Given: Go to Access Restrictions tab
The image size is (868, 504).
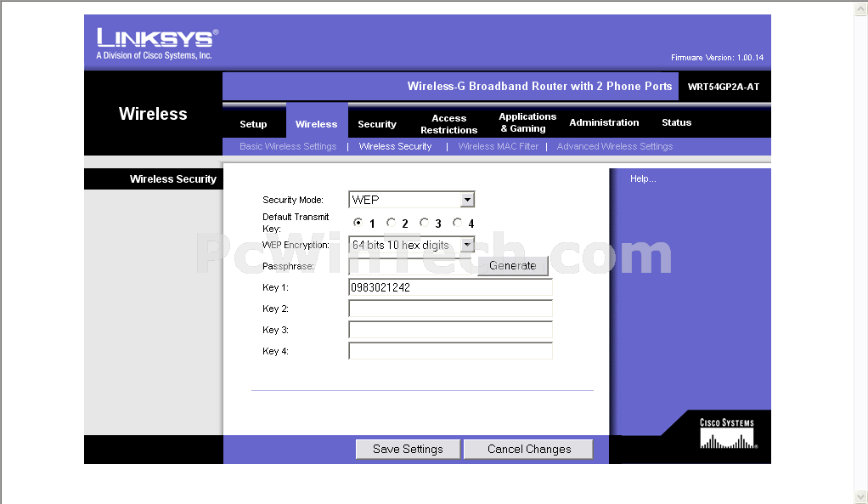Looking at the screenshot, I should click(449, 124).
